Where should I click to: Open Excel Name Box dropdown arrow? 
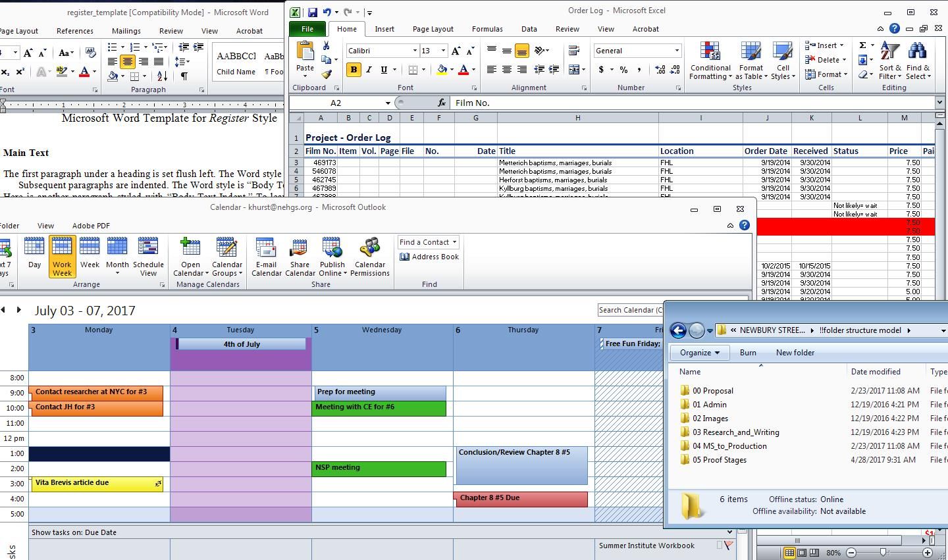tap(387, 103)
